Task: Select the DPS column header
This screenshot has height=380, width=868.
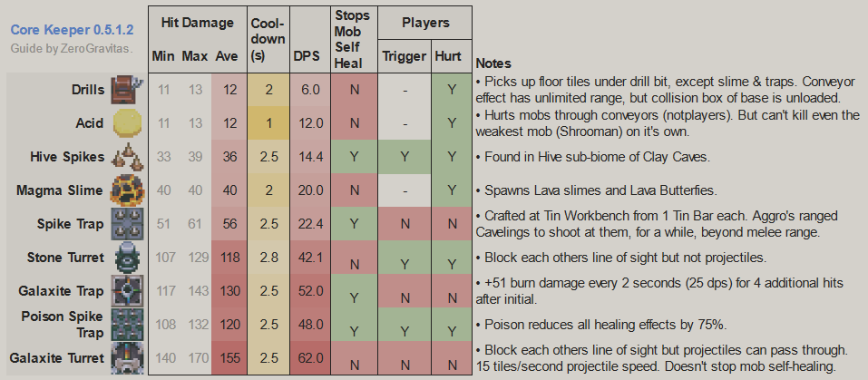Action: [307, 56]
